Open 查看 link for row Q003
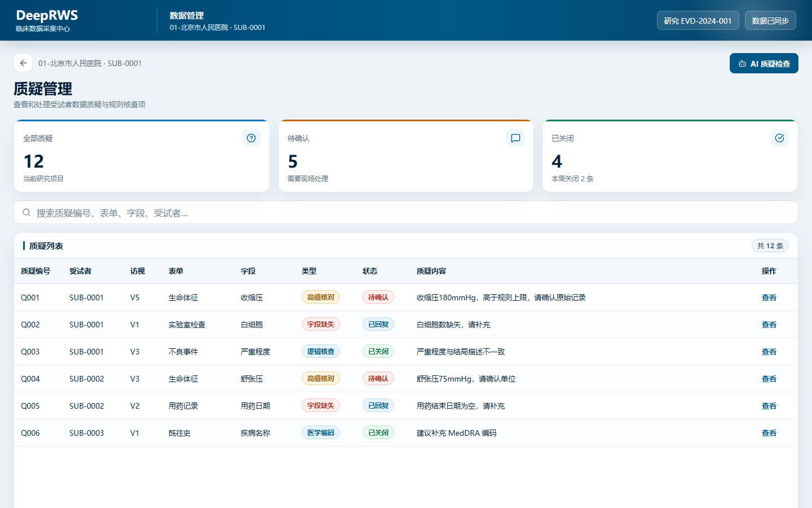Screen dimensions: 812x508 coord(769,352)
